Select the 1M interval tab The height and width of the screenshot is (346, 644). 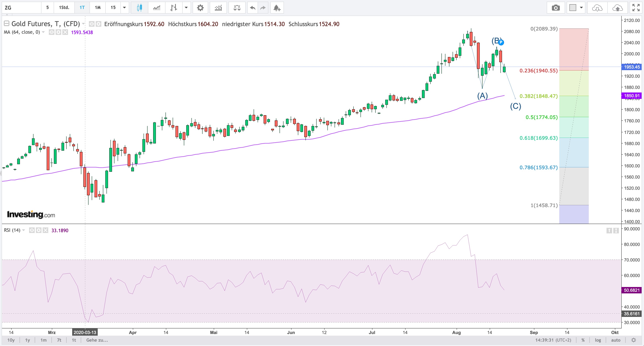97,8
